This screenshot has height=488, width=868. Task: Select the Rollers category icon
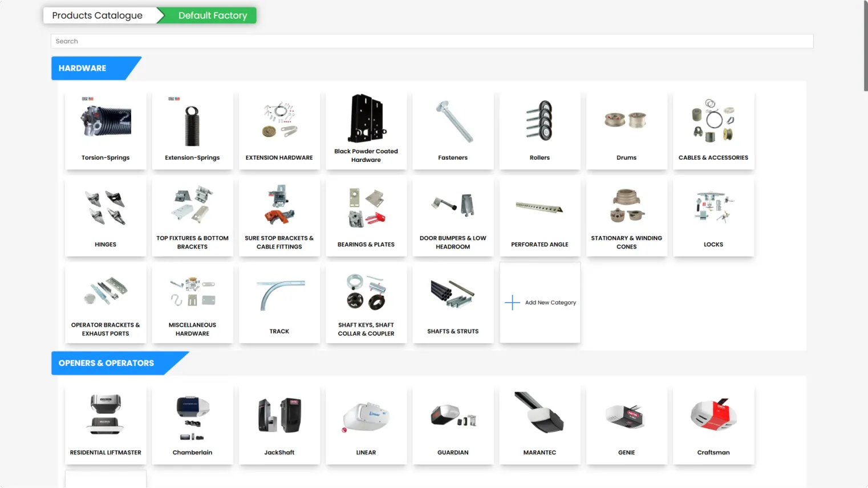click(x=540, y=121)
